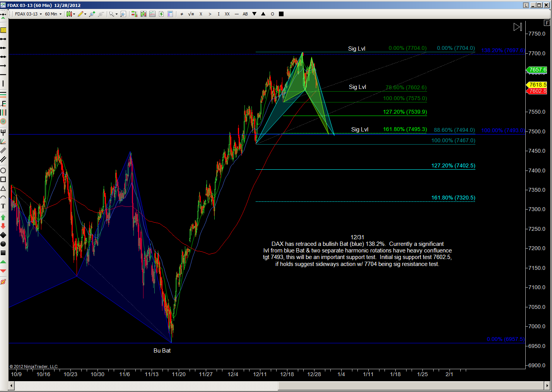Viewport: 552px width, 392px height.
Task: Select the Gann fan tool
Action: (3, 141)
